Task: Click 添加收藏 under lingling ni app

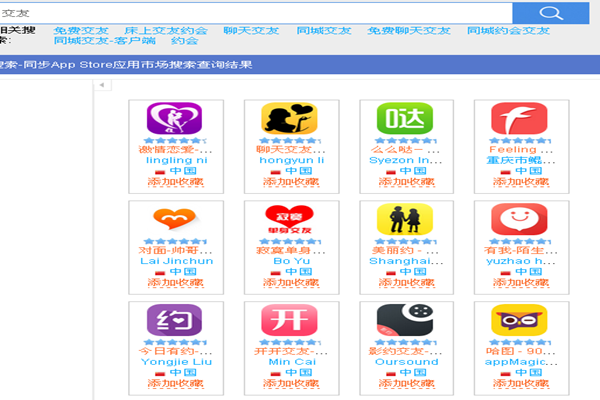Action: 177,184
